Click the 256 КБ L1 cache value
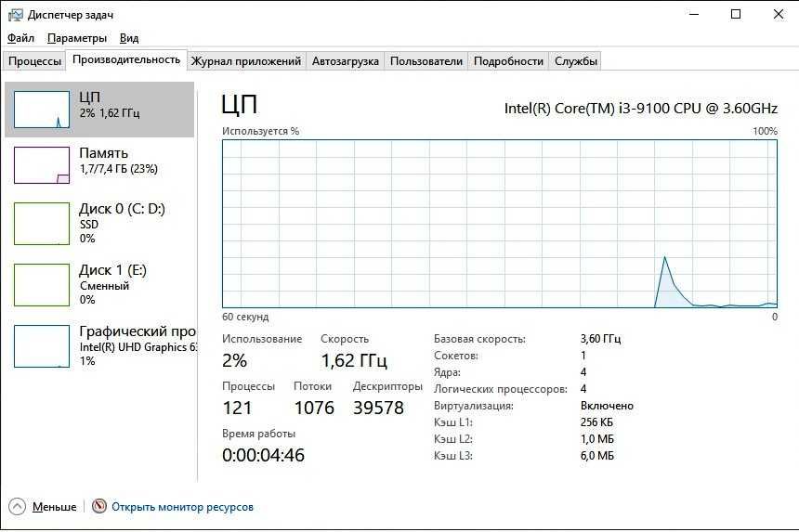799x532 pixels. coord(596,422)
